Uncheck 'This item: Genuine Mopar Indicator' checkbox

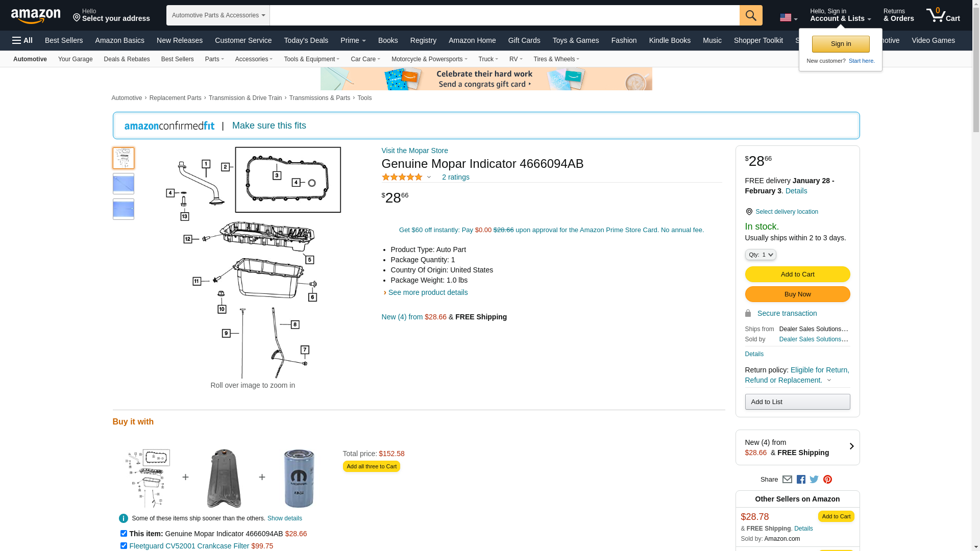pos(124,534)
